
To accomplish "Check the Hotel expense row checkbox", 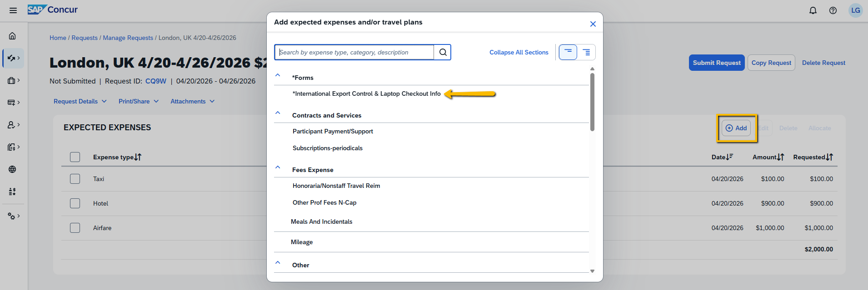I will click(75, 203).
